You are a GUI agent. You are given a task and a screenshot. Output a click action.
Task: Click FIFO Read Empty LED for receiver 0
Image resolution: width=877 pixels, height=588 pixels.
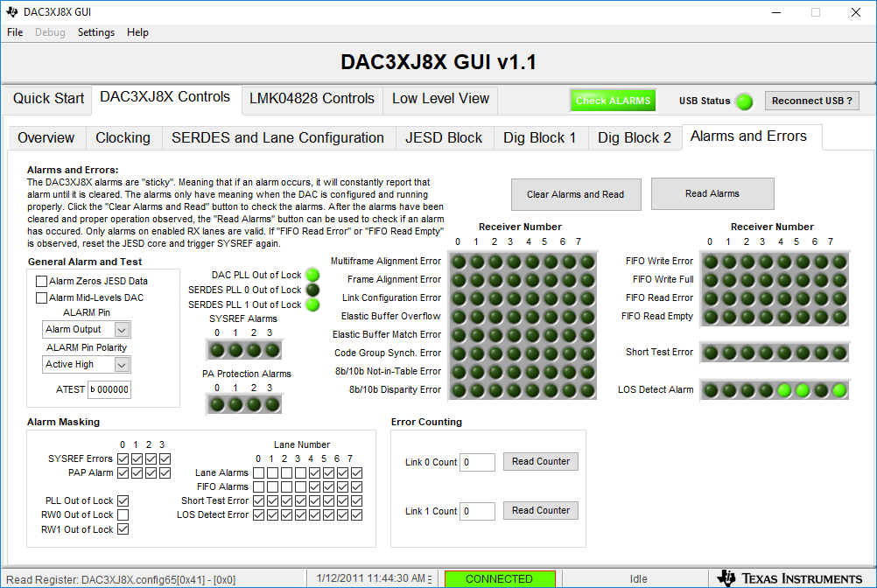click(x=711, y=317)
